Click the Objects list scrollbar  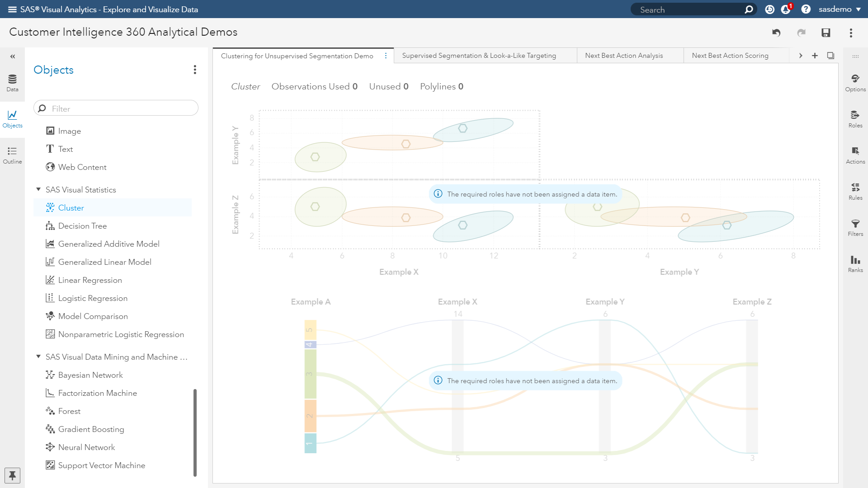[195, 432]
